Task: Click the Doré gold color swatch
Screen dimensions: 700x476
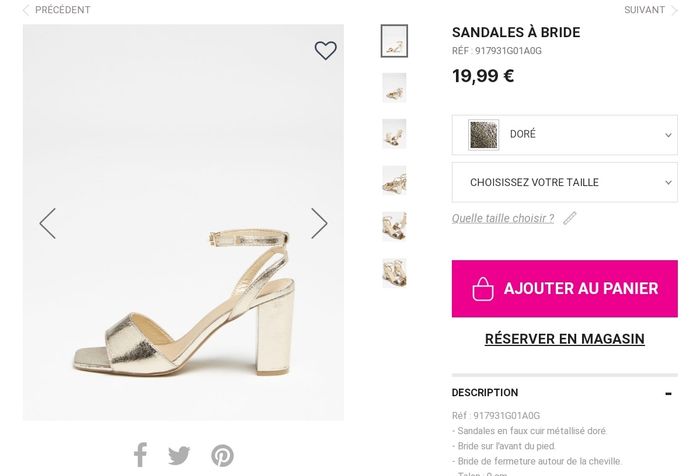Action: pyautogui.click(x=484, y=135)
